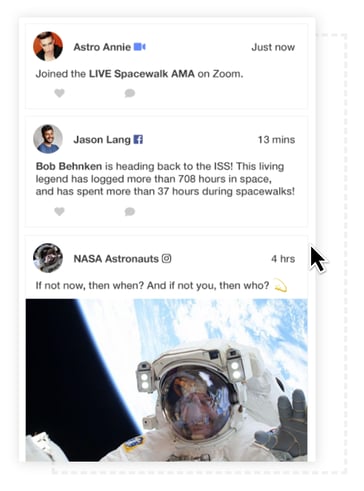
Task: Open NASA Astronauts' profile avatar
Action: click(48, 258)
